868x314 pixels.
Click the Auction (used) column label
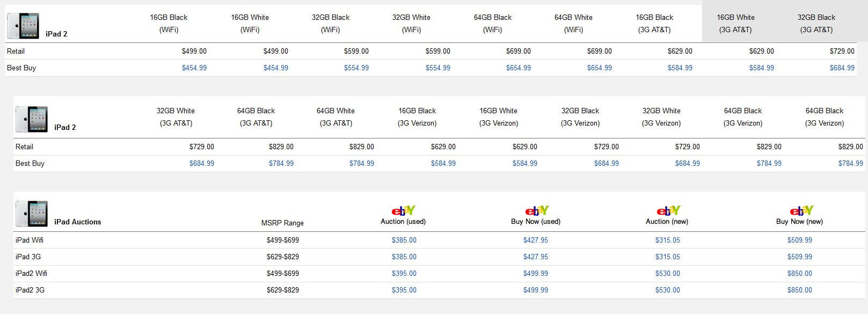tap(403, 221)
